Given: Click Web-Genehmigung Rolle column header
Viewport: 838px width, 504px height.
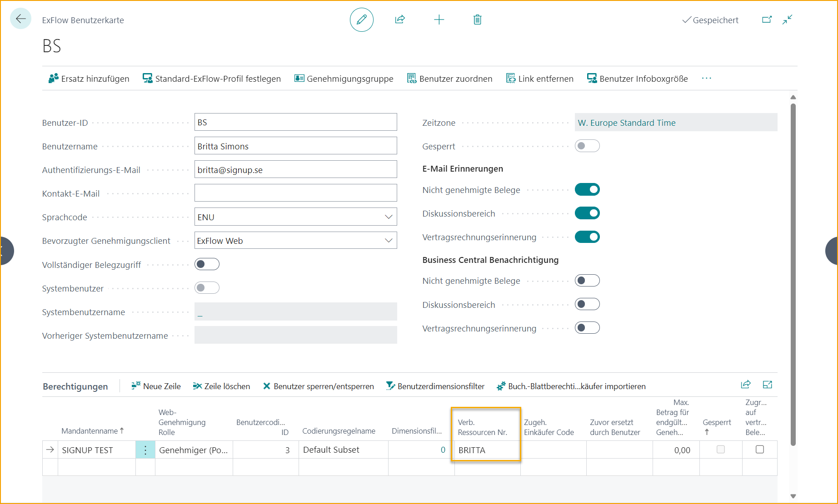Looking at the screenshot, I should 182,422.
